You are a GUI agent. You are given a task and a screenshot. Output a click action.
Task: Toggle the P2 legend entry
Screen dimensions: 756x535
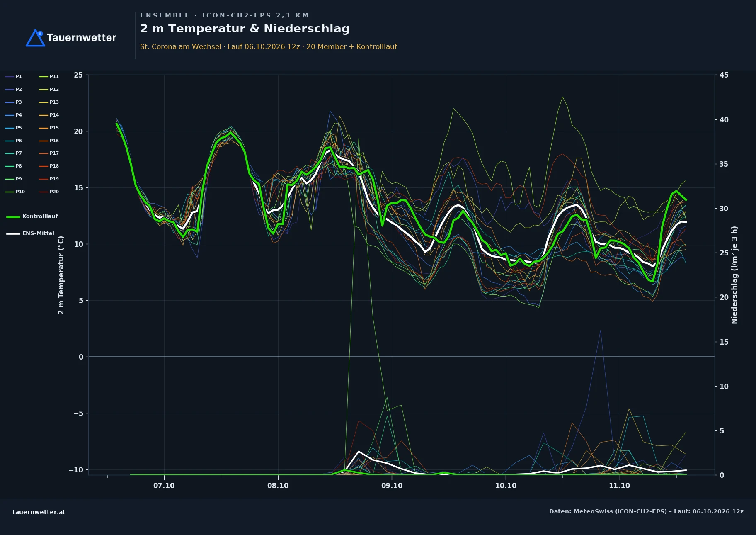14,89
